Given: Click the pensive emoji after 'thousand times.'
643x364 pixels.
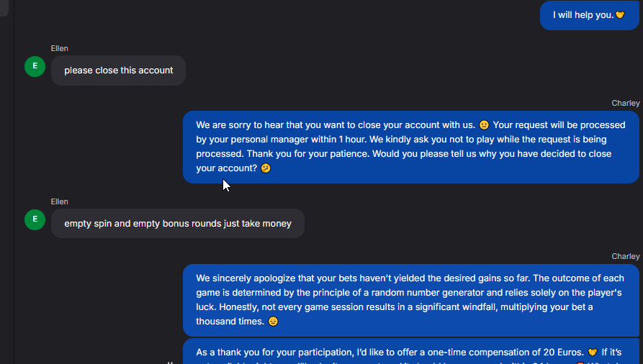Looking at the screenshot, I should (273, 322).
